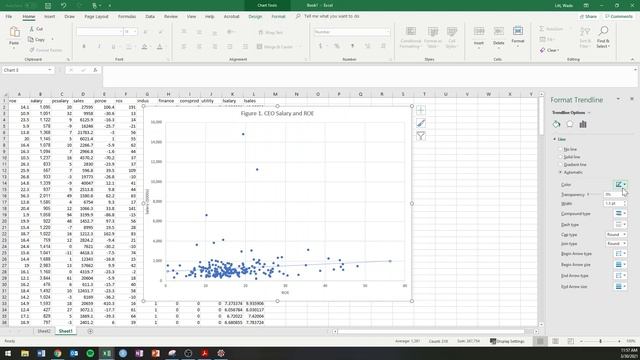640x360 pixels.
Task: Open Chart Elements plus button
Action: click(420, 110)
